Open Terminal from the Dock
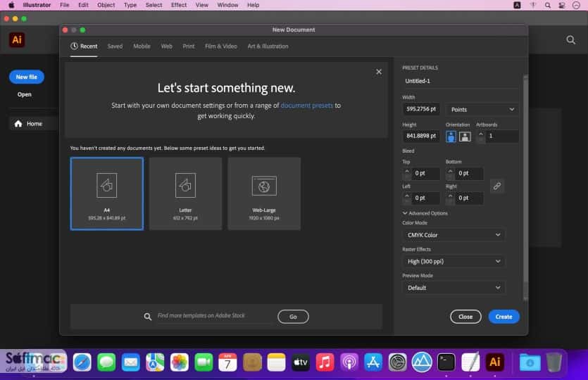588x380 pixels. [x=446, y=362]
